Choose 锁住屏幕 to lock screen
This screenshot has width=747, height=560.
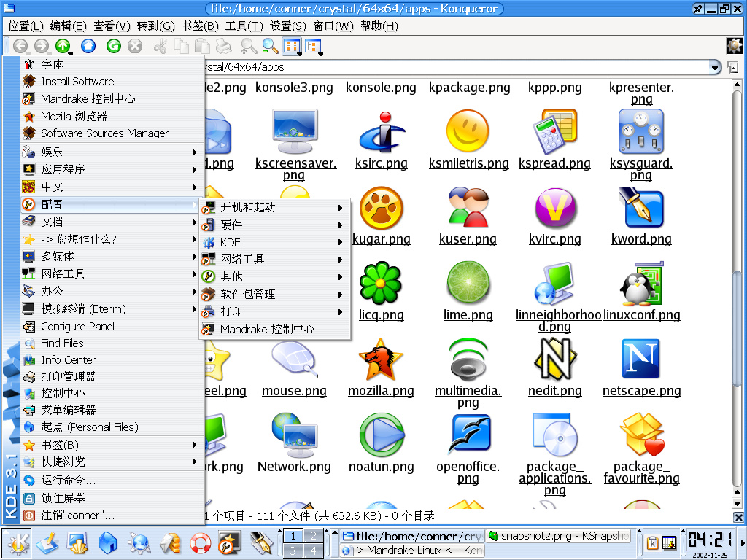pos(112,499)
